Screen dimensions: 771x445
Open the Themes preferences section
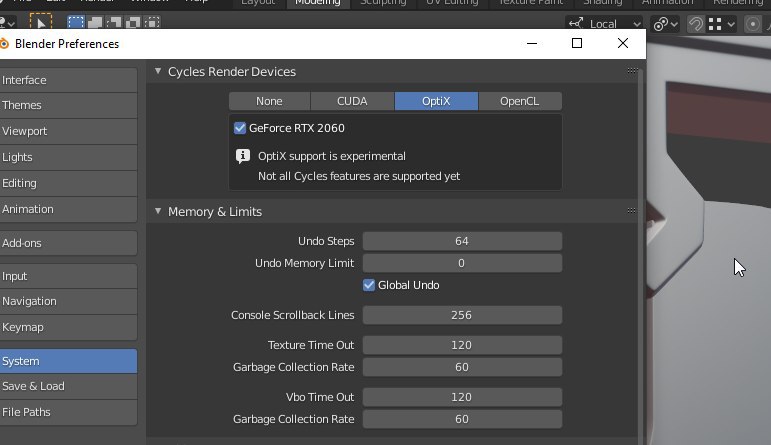click(x=68, y=105)
